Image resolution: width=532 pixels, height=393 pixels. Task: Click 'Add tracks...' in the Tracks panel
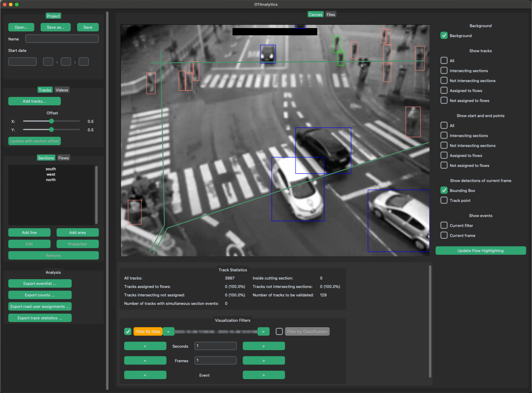tap(34, 101)
